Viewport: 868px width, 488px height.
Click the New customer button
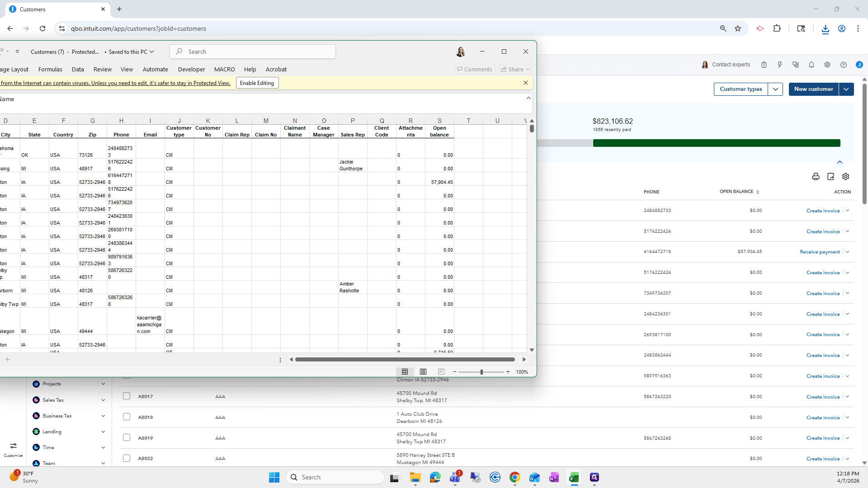pyautogui.click(x=814, y=89)
